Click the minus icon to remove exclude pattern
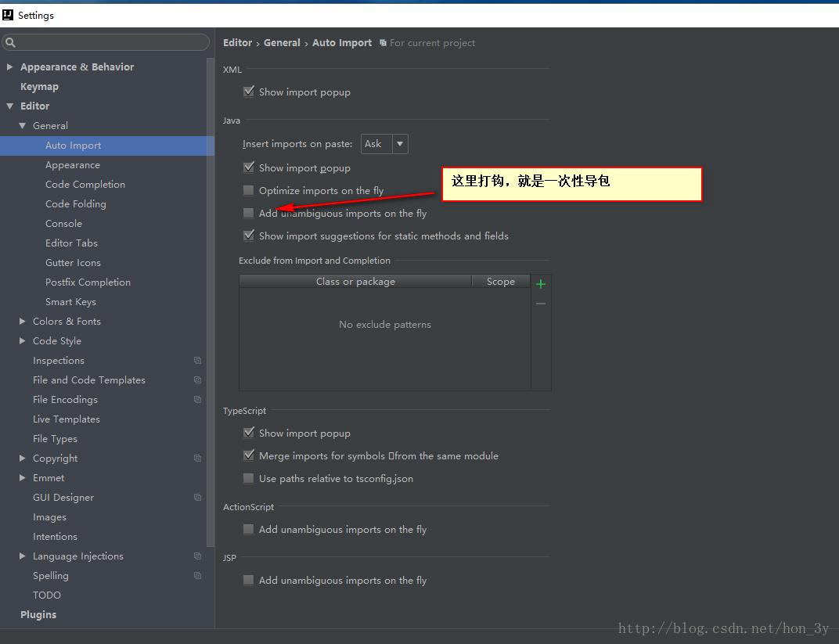The height and width of the screenshot is (644, 839). (541, 304)
